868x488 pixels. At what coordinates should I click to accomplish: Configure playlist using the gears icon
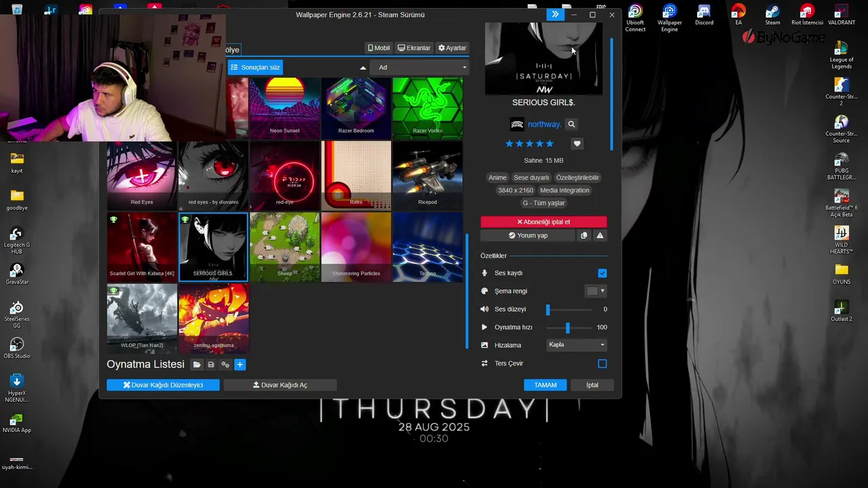[x=225, y=365]
